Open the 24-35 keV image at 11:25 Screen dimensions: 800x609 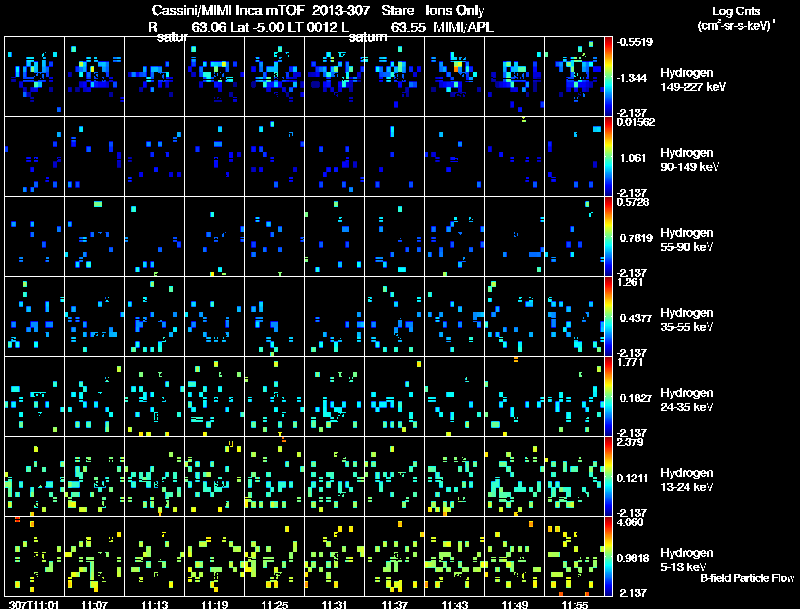274,397
